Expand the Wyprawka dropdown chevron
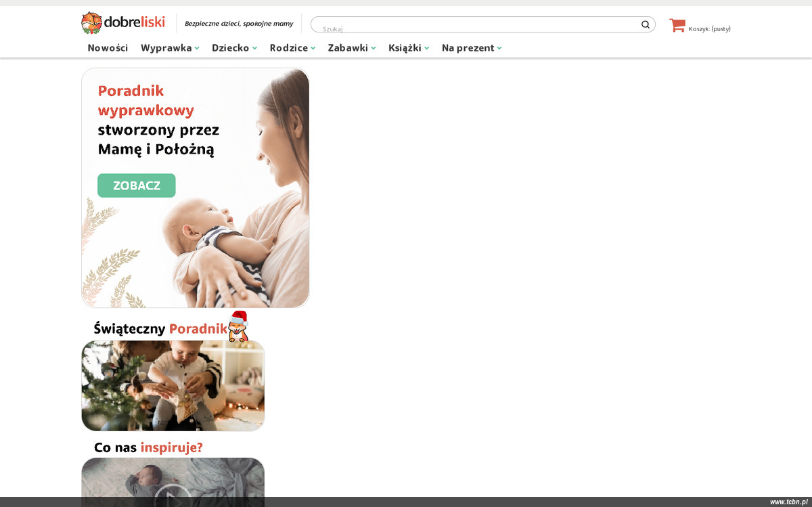Screen dimensions: 812x507 coord(197,48)
